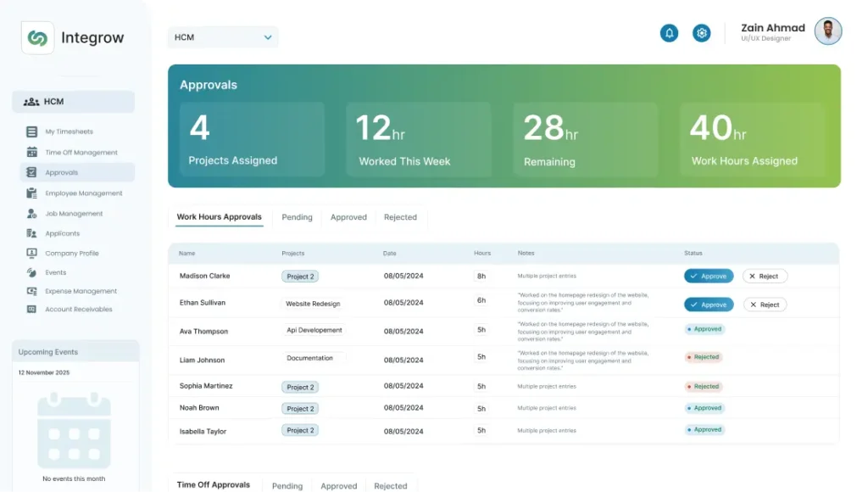Click the Company Profile sidebar icon

pos(31,253)
